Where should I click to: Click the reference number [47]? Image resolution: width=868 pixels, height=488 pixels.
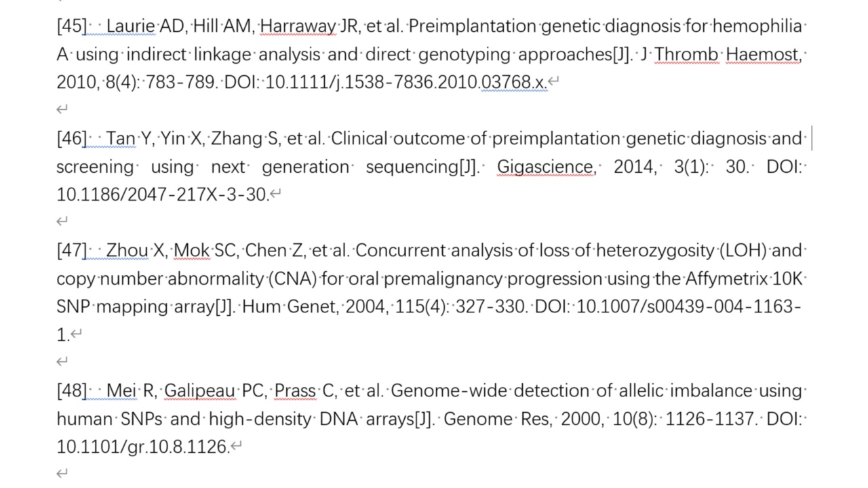pyautogui.click(x=71, y=251)
